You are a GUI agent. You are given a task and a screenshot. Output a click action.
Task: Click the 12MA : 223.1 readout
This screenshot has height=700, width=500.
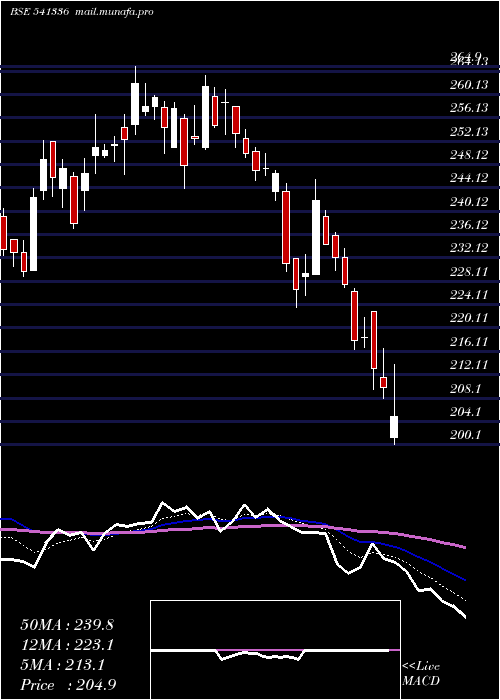(67, 645)
